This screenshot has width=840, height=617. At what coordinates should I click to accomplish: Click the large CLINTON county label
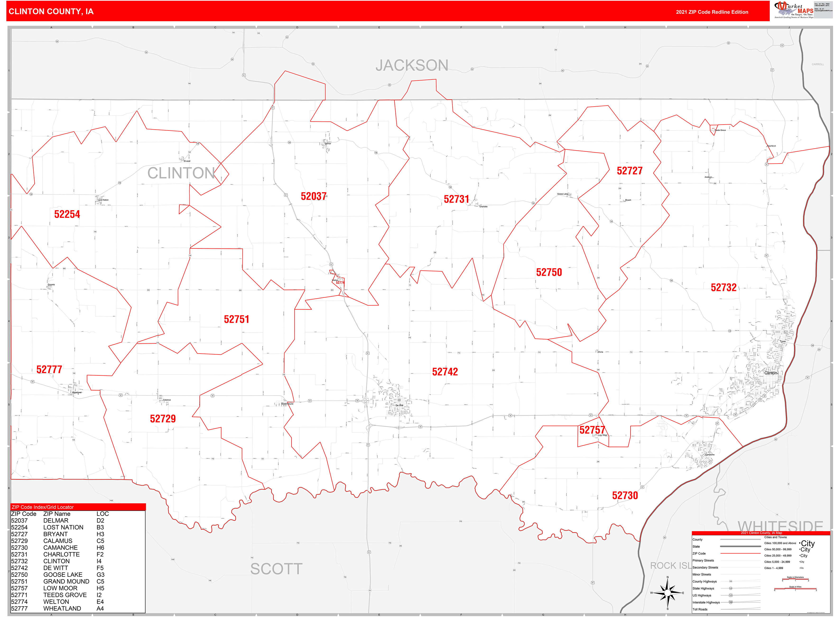point(181,173)
